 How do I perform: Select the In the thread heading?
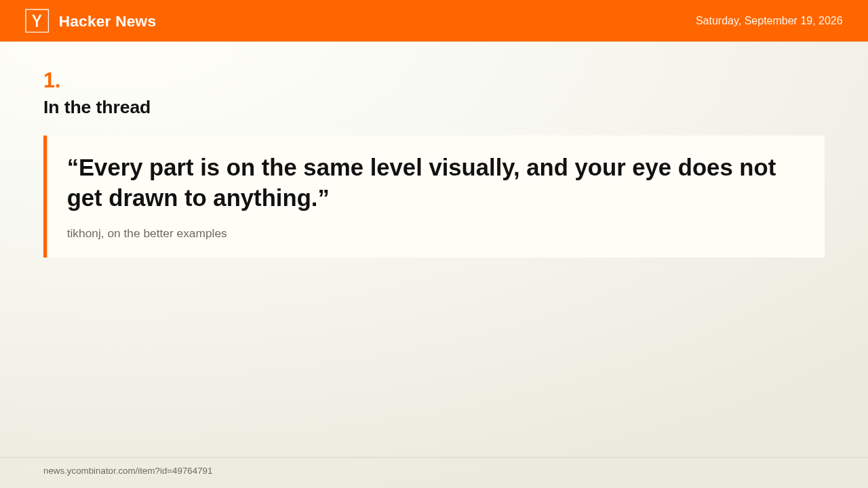(x=97, y=107)
